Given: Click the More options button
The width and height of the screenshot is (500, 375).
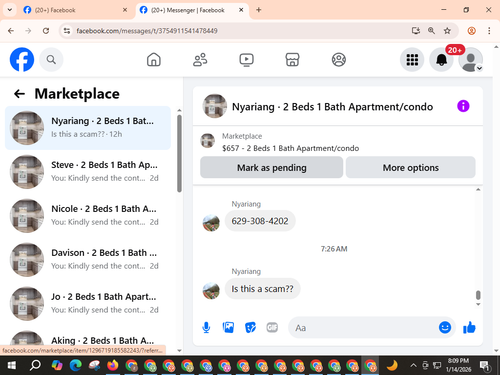Looking at the screenshot, I should pyautogui.click(x=411, y=167).
